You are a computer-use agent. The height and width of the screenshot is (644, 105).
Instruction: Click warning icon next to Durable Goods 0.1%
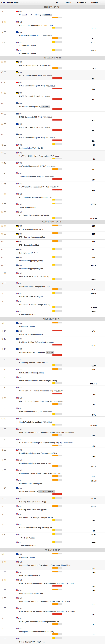(96, 480)
